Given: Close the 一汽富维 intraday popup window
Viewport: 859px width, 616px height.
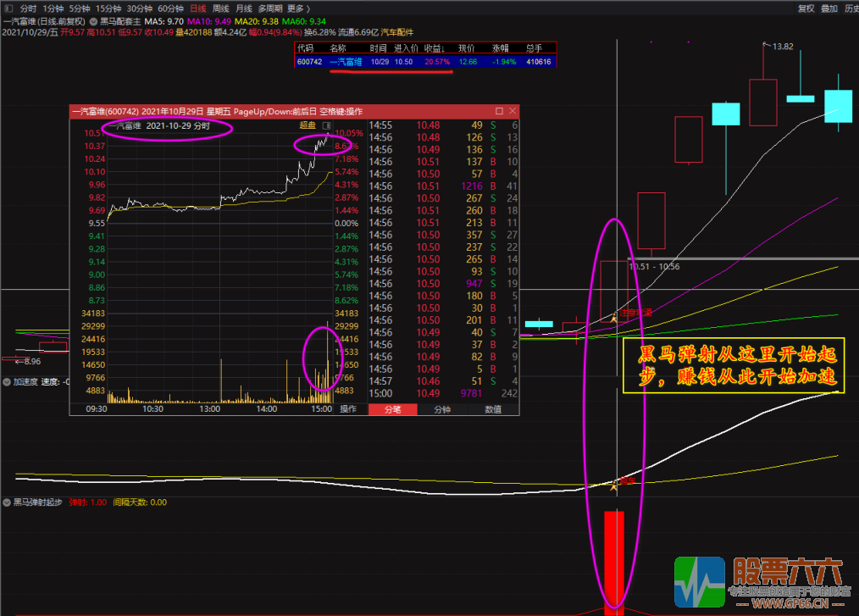Looking at the screenshot, I should coord(513,111).
